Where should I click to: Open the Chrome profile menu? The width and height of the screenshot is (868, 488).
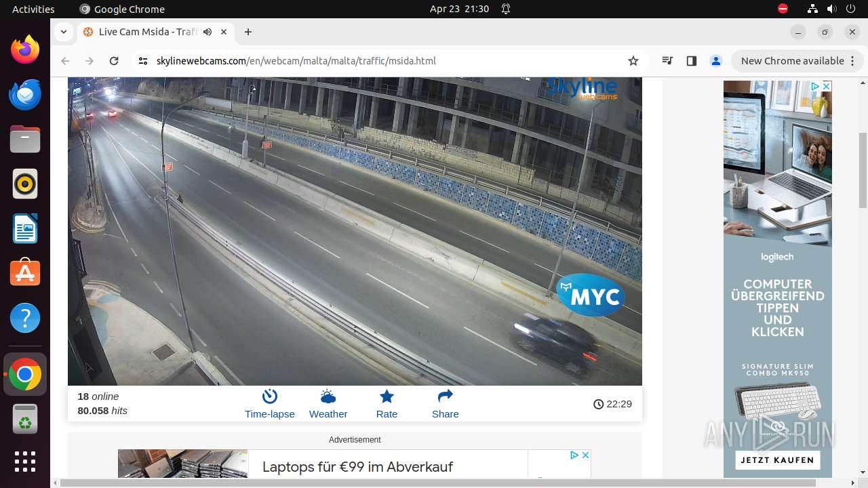pyautogui.click(x=716, y=61)
